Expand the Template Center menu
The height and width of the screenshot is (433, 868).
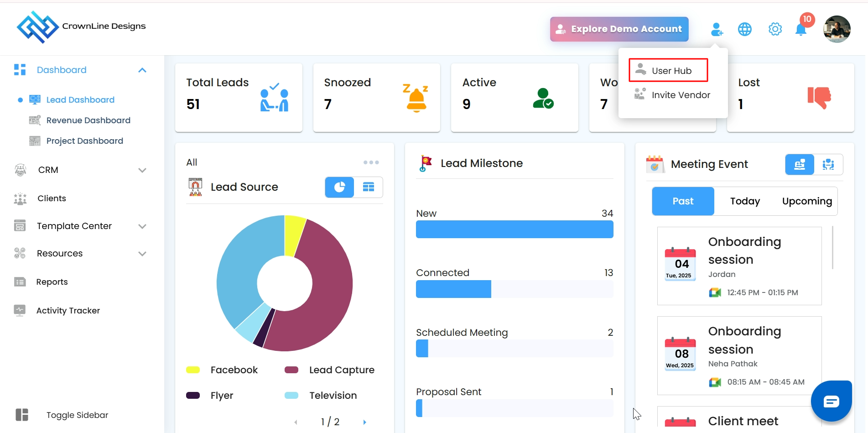click(142, 226)
